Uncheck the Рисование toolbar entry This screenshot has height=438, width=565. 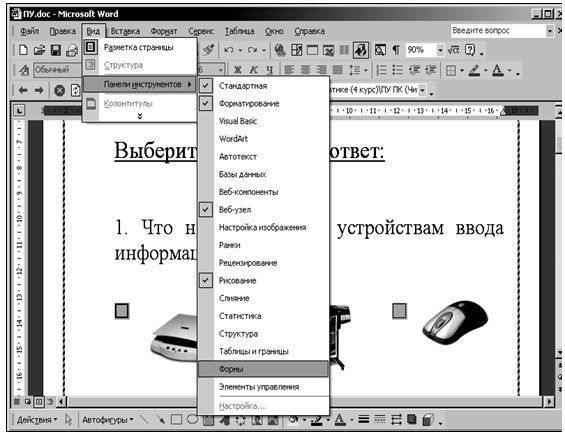(x=206, y=280)
